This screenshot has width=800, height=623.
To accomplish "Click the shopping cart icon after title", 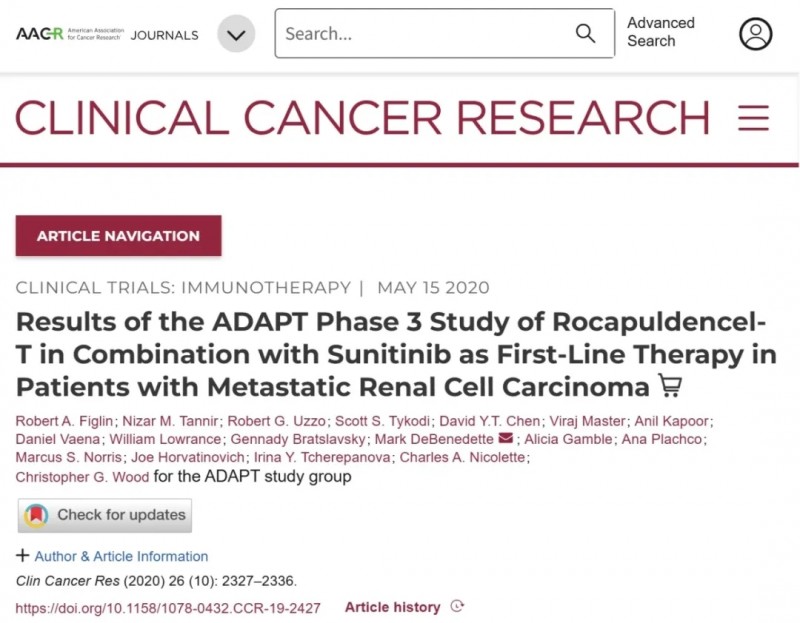I will (668, 385).
